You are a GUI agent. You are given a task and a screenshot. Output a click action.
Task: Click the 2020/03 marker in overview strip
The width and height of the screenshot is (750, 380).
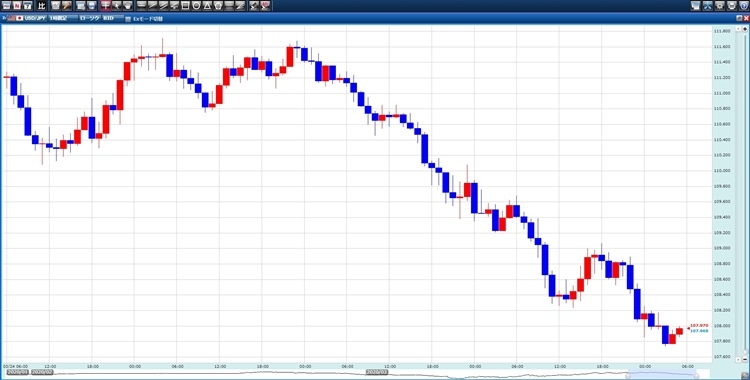click(377, 371)
